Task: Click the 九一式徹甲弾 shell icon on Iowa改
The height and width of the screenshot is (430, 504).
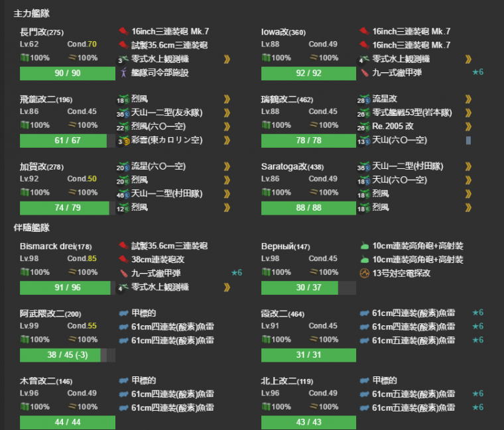Action: coord(365,73)
